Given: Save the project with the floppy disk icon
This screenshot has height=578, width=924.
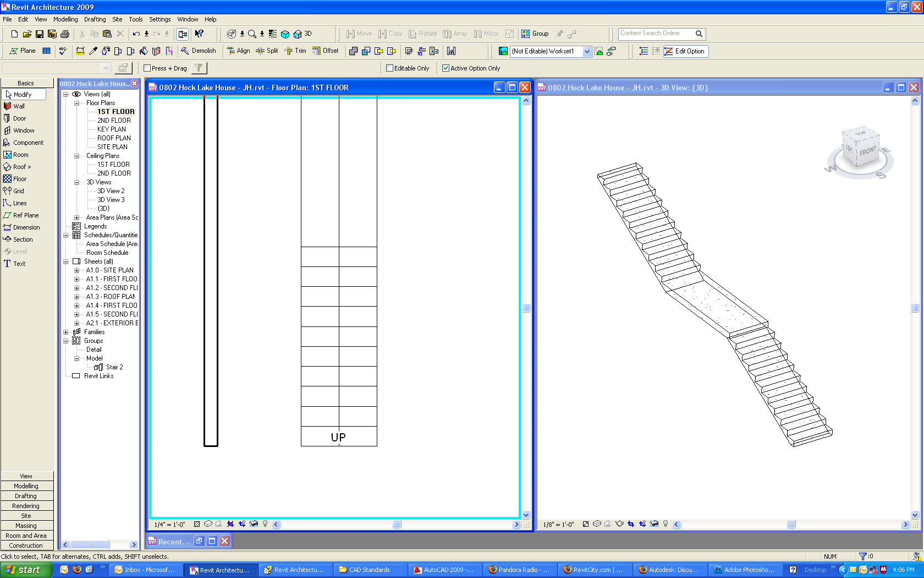Looking at the screenshot, I should pyautogui.click(x=40, y=34).
